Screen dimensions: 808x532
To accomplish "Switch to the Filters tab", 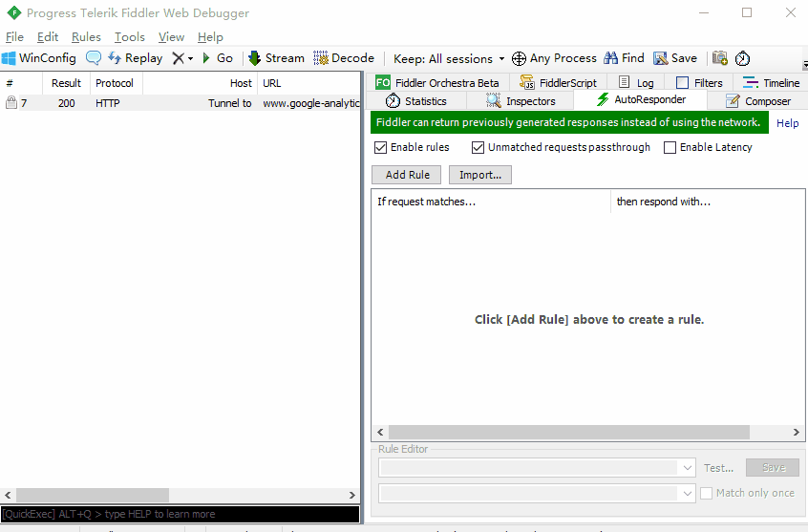I will pyautogui.click(x=699, y=82).
